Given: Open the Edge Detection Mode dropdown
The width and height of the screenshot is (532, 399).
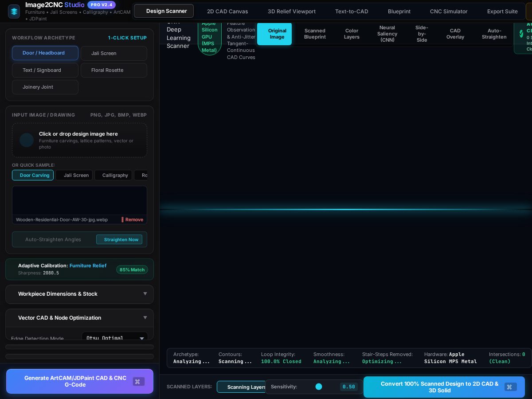Looking at the screenshot, I should (115, 338).
